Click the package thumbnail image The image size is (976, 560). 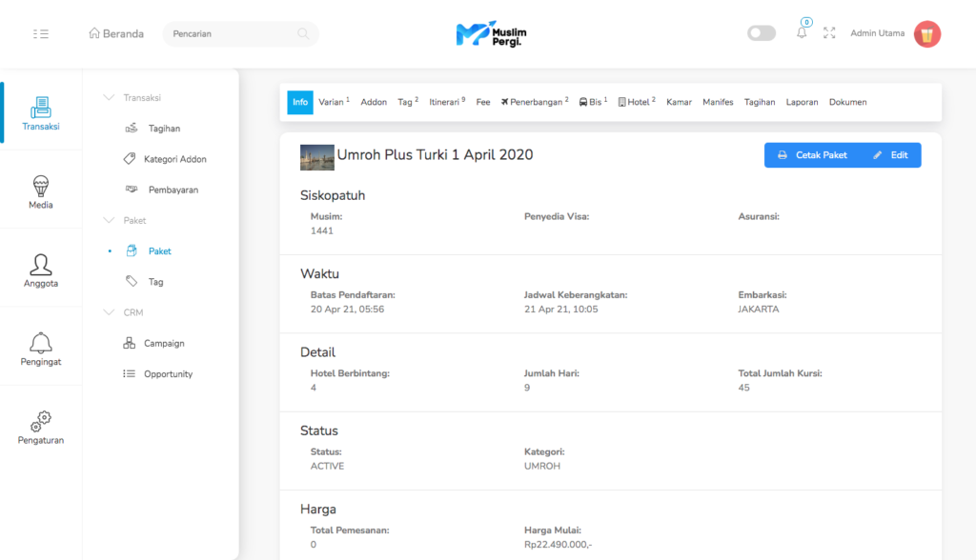pyautogui.click(x=316, y=157)
